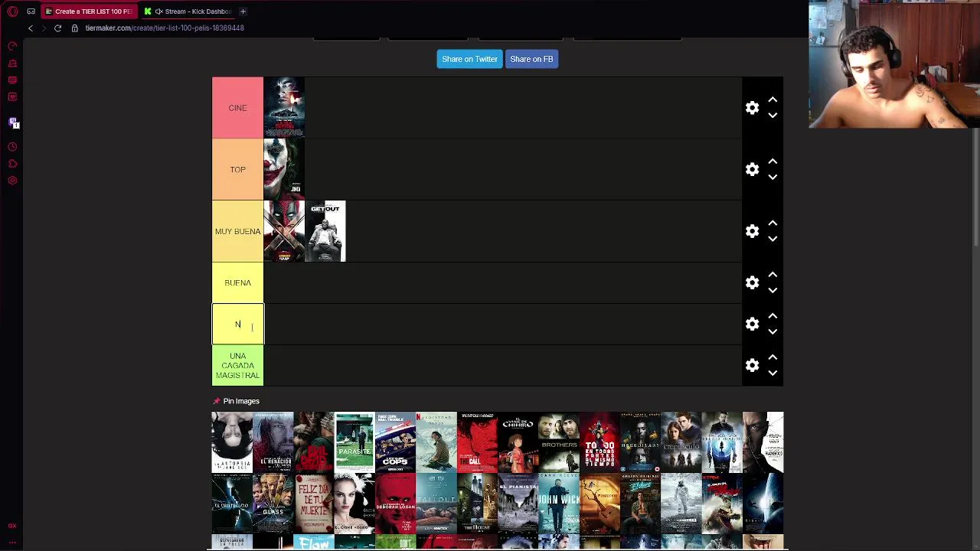Click the workspaces icon beside Opera logo
Image resolution: width=980 pixels, height=551 pixels.
coord(31,11)
